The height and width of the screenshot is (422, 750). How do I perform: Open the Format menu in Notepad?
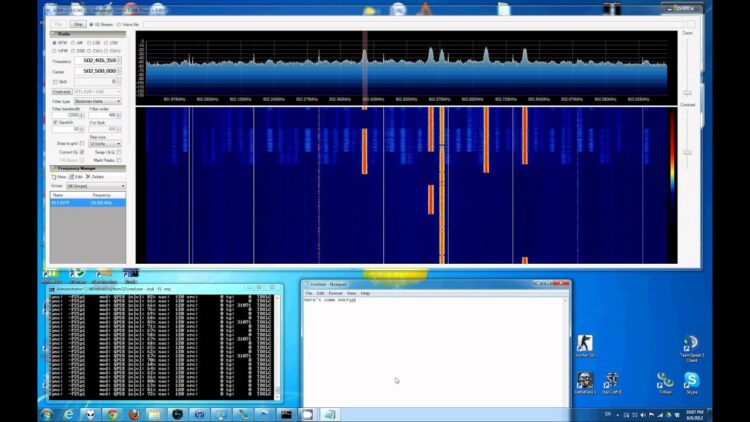tap(336, 293)
